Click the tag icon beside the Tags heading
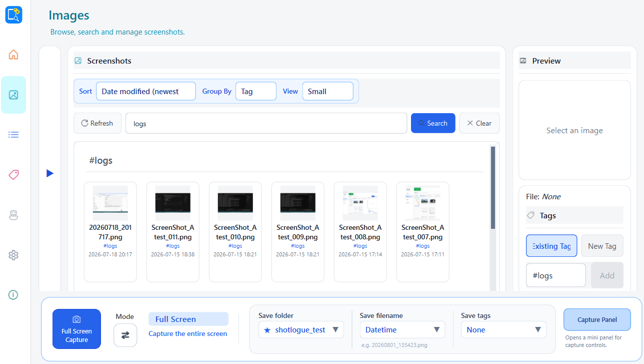The width and height of the screenshot is (644, 364). point(531,215)
